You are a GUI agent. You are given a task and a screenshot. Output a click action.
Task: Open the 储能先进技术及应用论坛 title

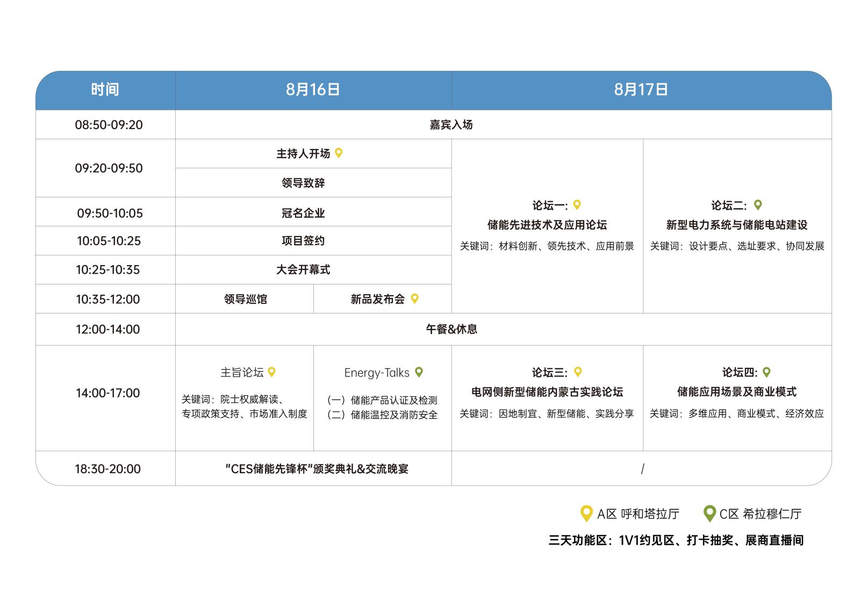click(547, 225)
